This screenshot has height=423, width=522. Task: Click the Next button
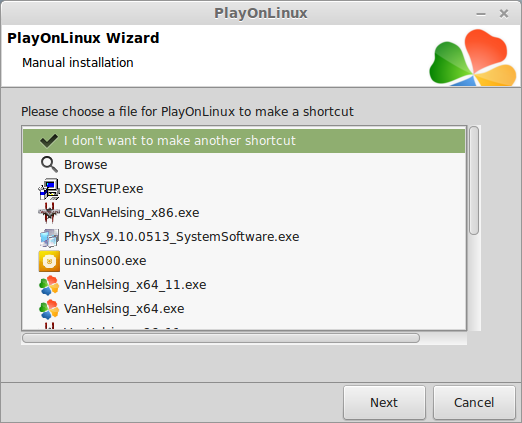point(384,403)
